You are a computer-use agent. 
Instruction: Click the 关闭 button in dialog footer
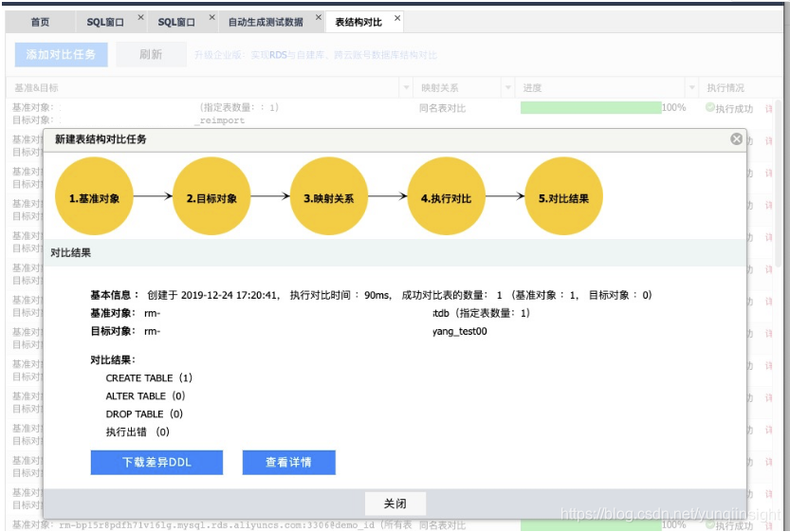tap(395, 504)
